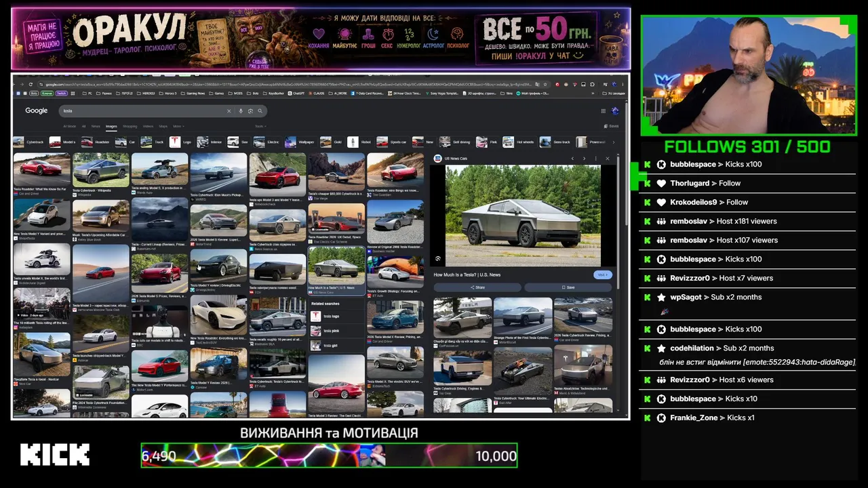Open the Google apps grid
Viewport: 868px width, 488px height.
(603, 110)
